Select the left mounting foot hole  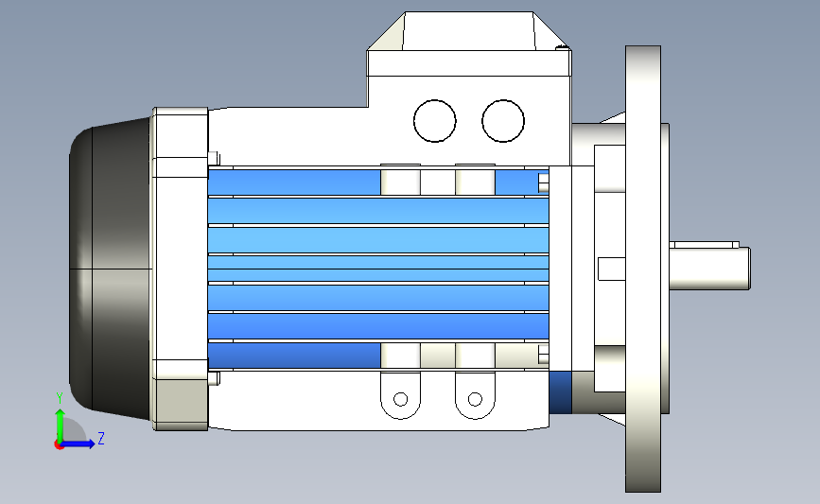pos(401,399)
